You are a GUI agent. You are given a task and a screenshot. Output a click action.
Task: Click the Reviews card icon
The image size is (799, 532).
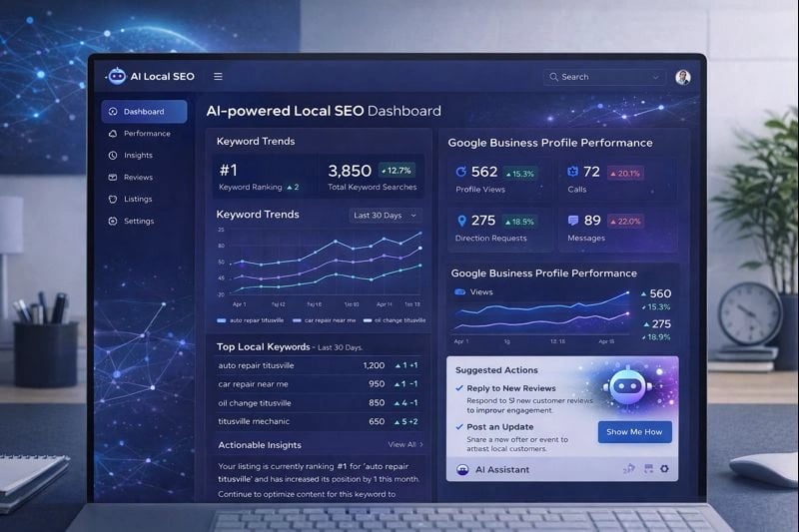coord(113,177)
